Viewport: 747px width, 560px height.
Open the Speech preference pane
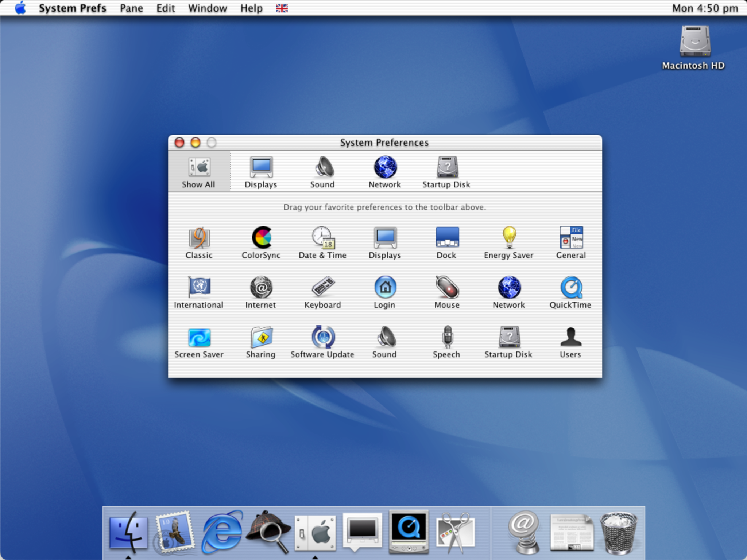447,342
